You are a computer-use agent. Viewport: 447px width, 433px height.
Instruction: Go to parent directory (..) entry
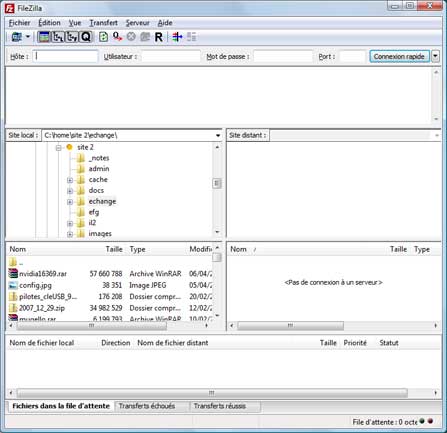point(16,262)
